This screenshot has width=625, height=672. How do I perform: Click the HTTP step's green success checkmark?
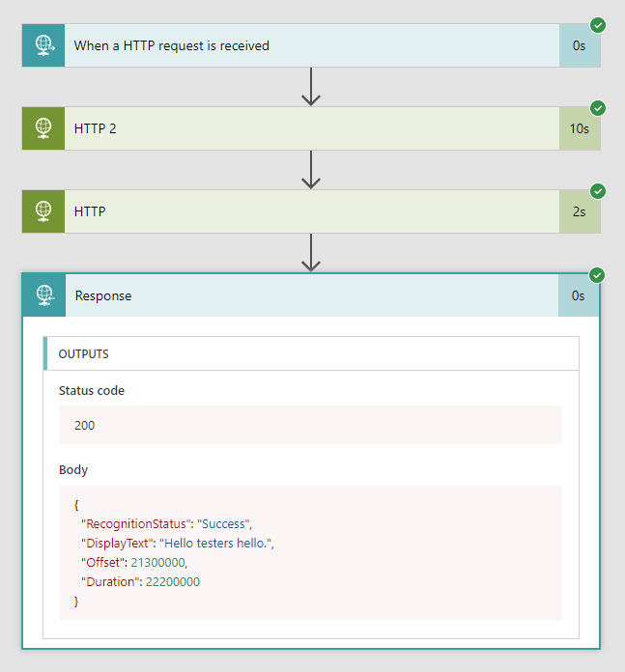(x=598, y=191)
